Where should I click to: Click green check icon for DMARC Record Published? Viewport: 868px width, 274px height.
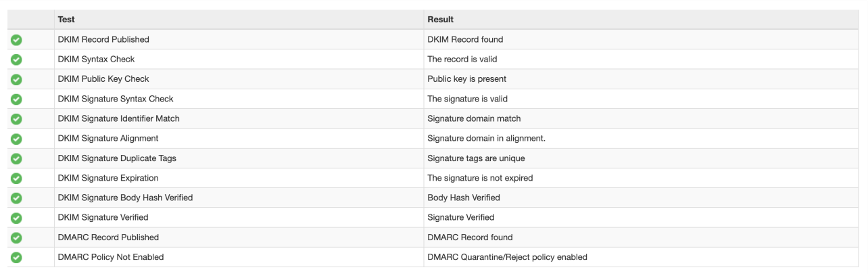coord(17,237)
